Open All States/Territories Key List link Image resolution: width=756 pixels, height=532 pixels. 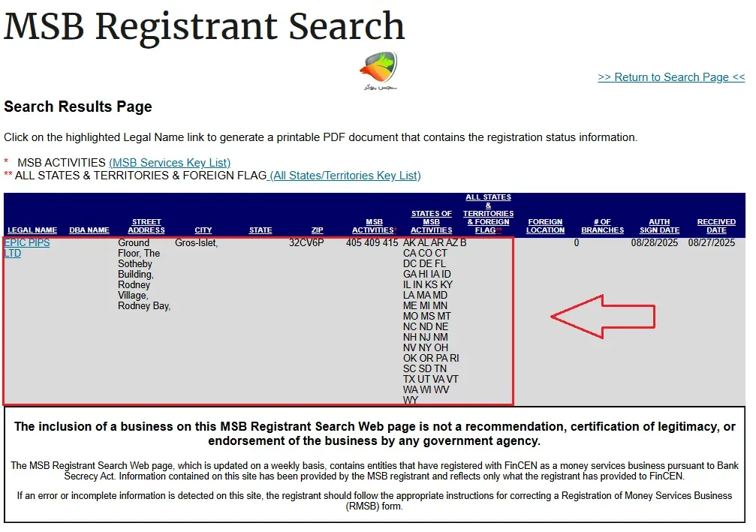point(345,176)
